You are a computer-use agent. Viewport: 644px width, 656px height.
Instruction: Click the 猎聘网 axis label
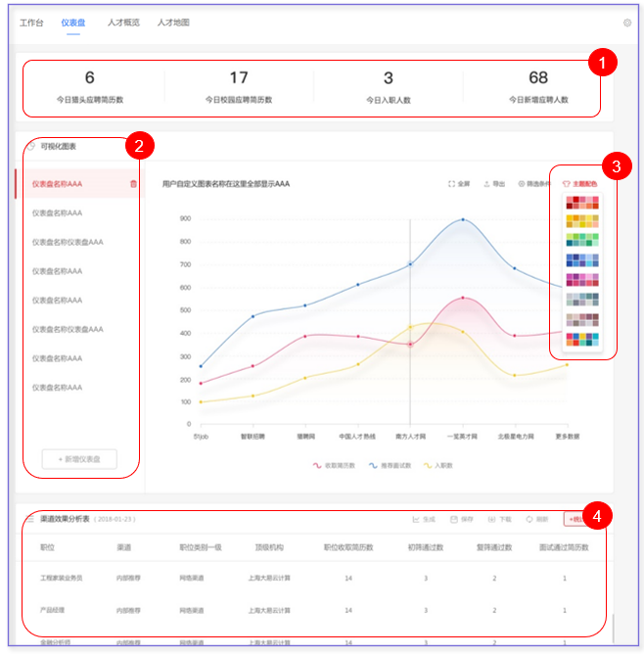tap(306, 437)
